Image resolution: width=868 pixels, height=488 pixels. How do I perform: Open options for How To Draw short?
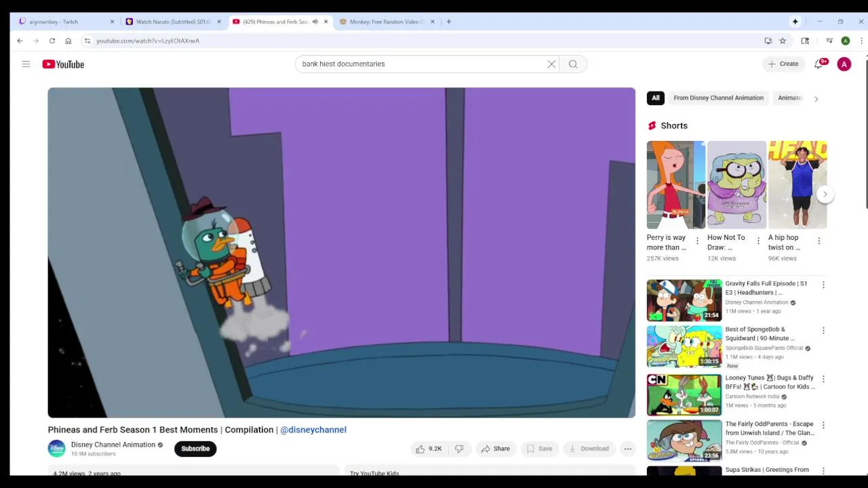(x=758, y=241)
